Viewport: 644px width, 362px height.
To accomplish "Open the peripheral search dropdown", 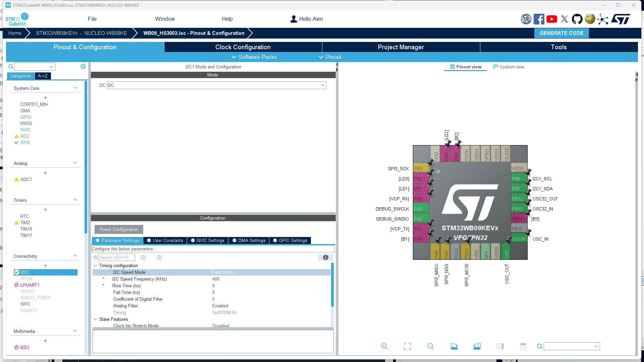I will coord(51,67).
